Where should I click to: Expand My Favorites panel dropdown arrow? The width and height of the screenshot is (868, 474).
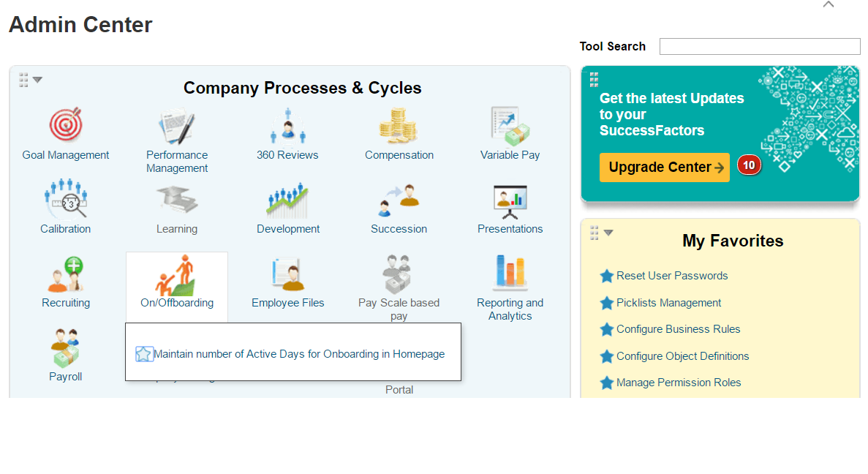pyautogui.click(x=608, y=233)
